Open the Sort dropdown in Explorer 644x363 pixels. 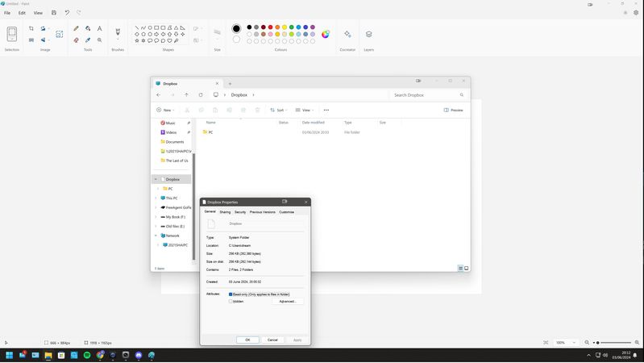click(x=278, y=111)
